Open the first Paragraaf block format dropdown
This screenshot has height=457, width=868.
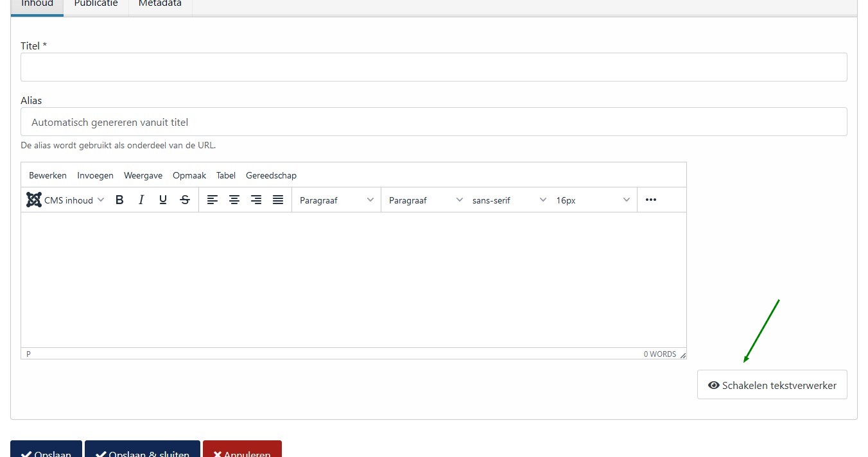(x=336, y=200)
